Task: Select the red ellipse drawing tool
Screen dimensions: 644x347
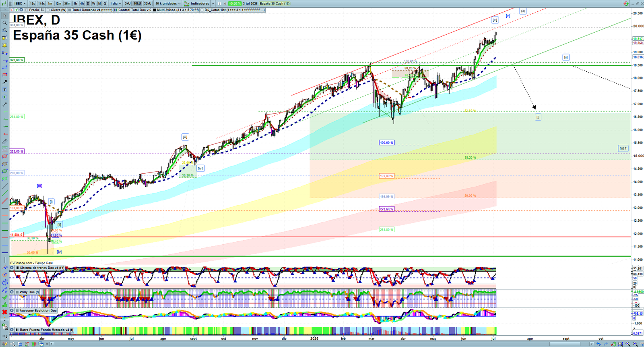Action: (4, 156)
